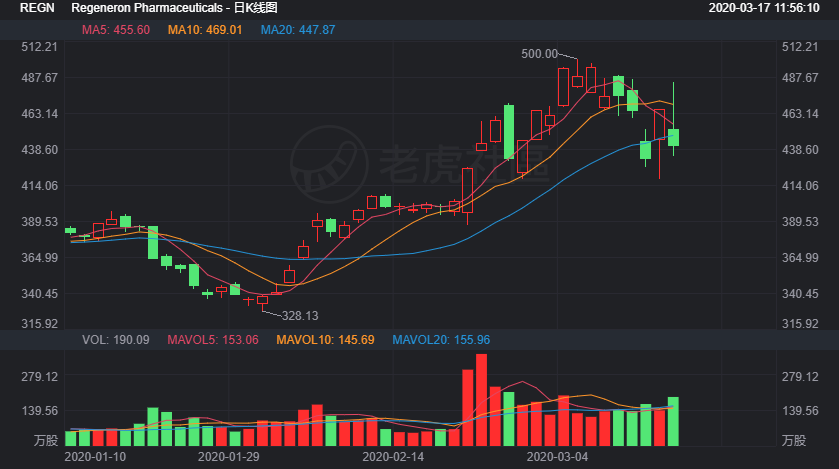
Task: Click right axis price 463.14
Action: coord(800,114)
